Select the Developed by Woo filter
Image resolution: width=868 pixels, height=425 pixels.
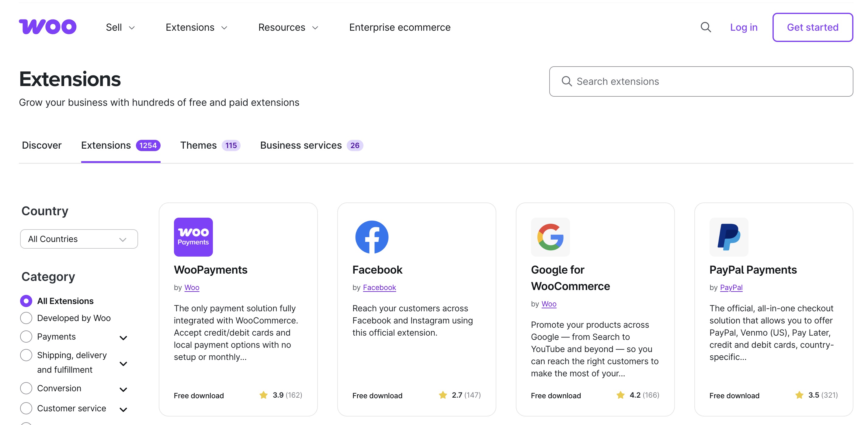pyautogui.click(x=26, y=318)
